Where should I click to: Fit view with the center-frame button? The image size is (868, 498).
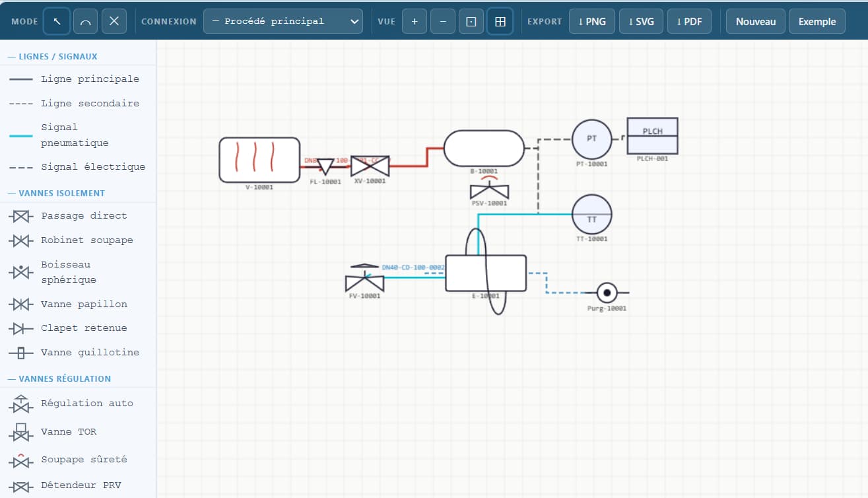coord(471,22)
